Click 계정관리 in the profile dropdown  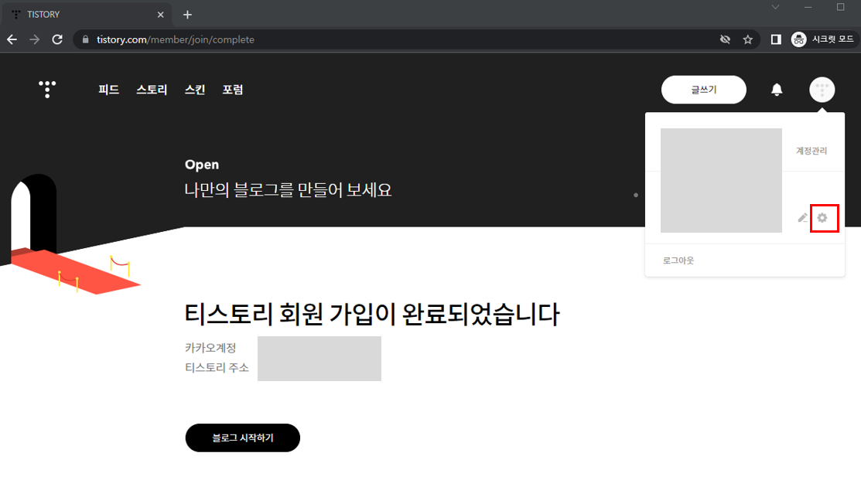pyautogui.click(x=811, y=151)
